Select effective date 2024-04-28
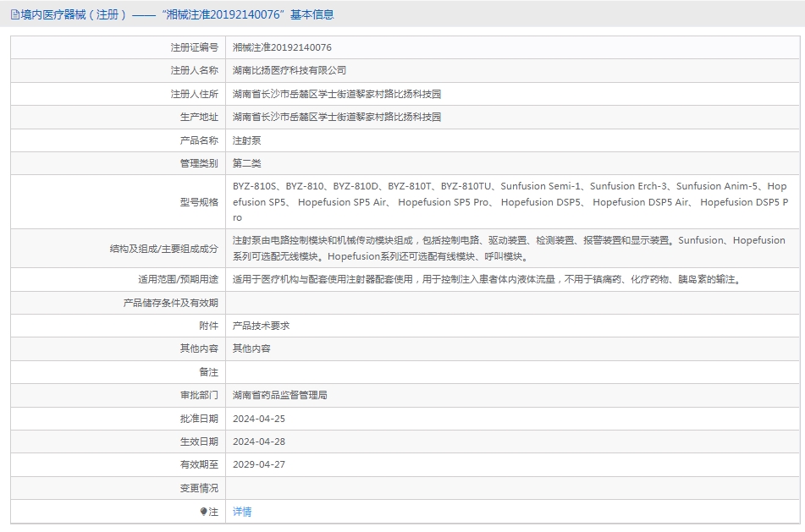Screen dimensions: 805x532 tap(259, 442)
